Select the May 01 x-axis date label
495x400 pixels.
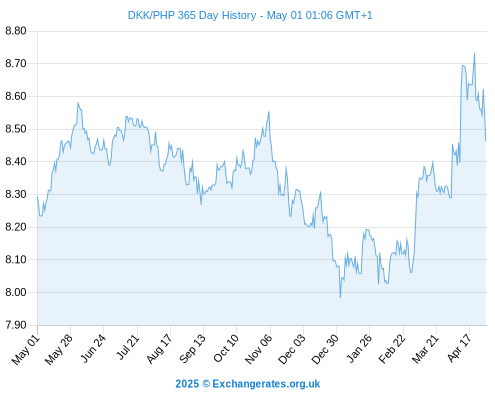[x=26, y=350]
